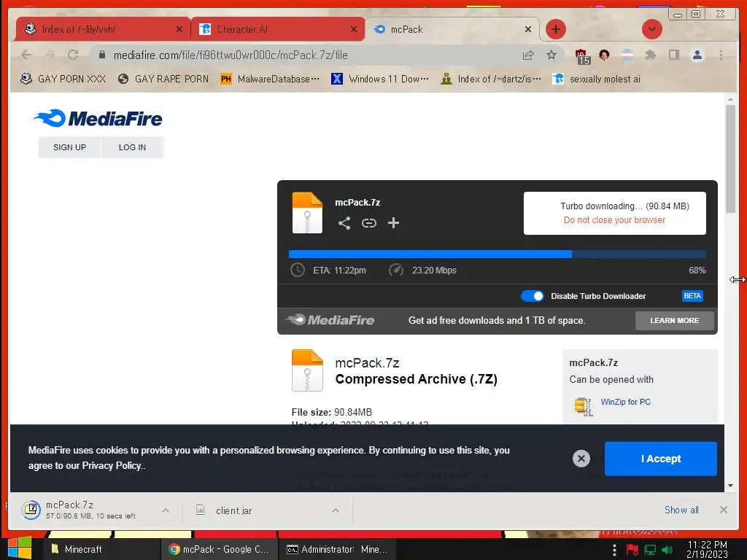Click LEARN MORE button
747x560 pixels.
point(674,321)
